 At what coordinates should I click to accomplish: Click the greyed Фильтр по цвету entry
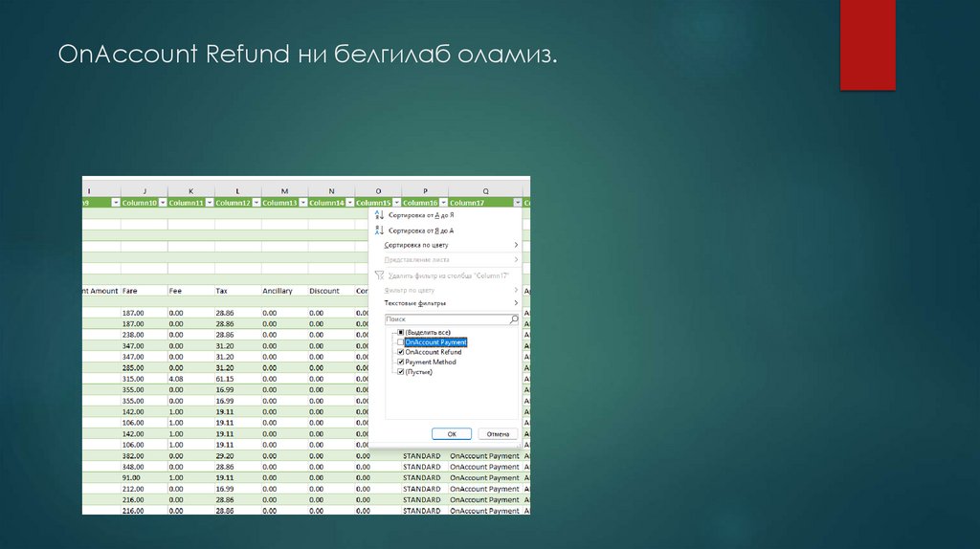pos(450,290)
